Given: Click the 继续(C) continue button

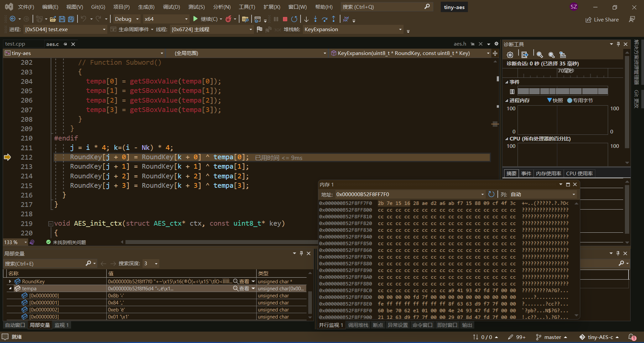Looking at the screenshot, I should coord(206,19).
